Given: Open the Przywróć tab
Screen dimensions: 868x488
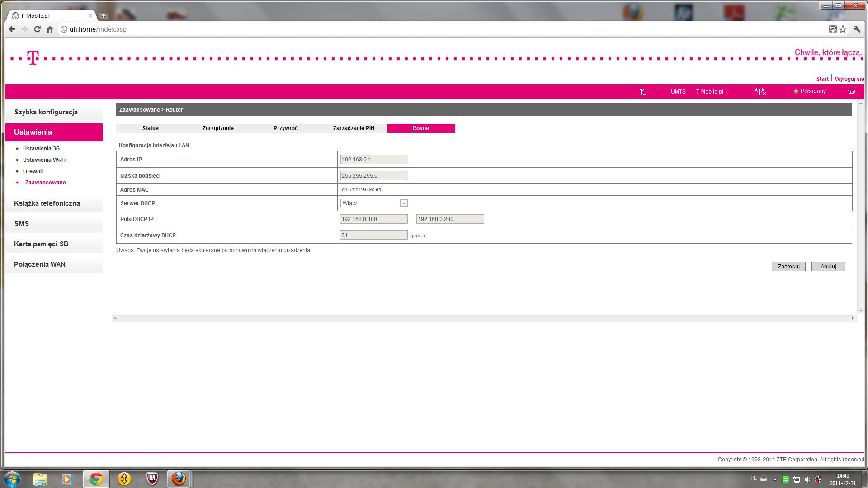Looking at the screenshot, I should 286,128.
